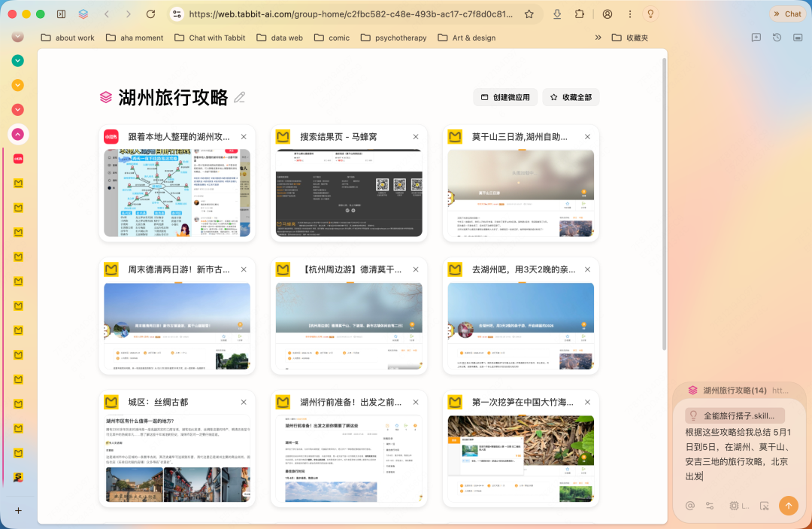This screenshot has height=529, width=812.
Task: Open the about work bookmark folder
Action: tap(68, 38)
